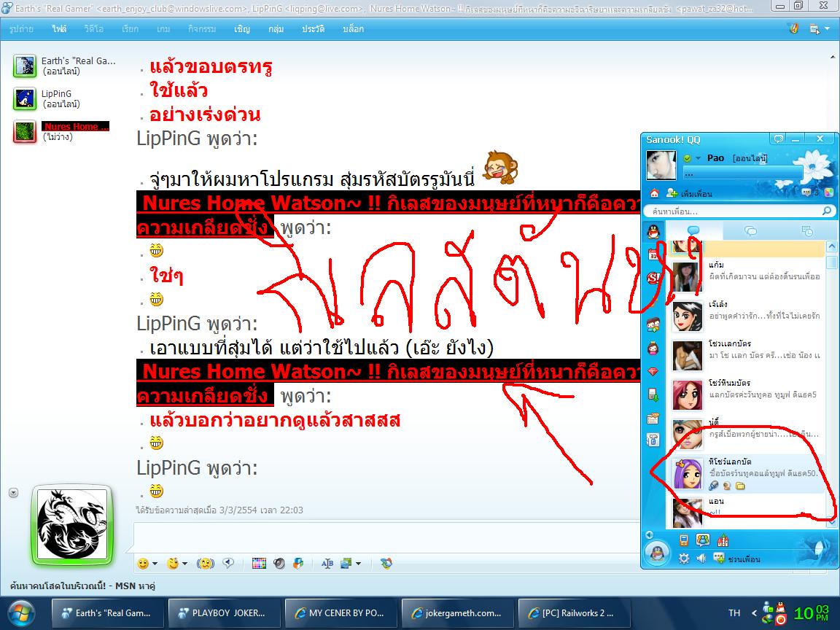
Task: Open the winks picker icon
Action: [173, 564]
